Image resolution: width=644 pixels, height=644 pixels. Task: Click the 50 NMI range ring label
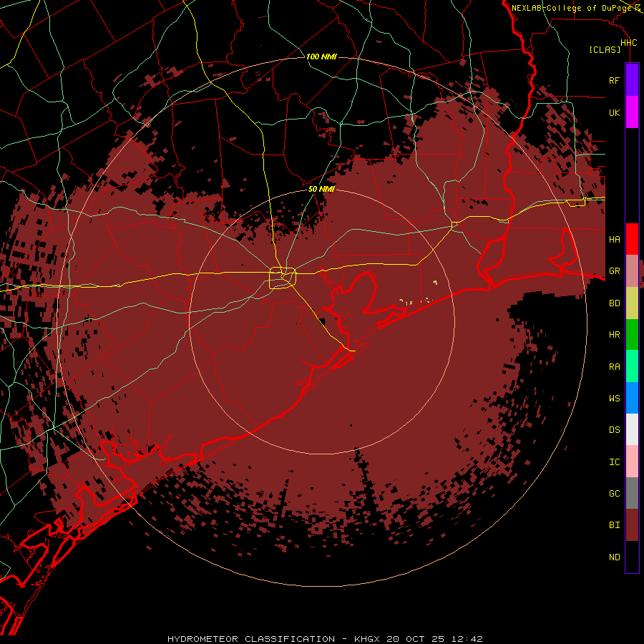point(321,189)
